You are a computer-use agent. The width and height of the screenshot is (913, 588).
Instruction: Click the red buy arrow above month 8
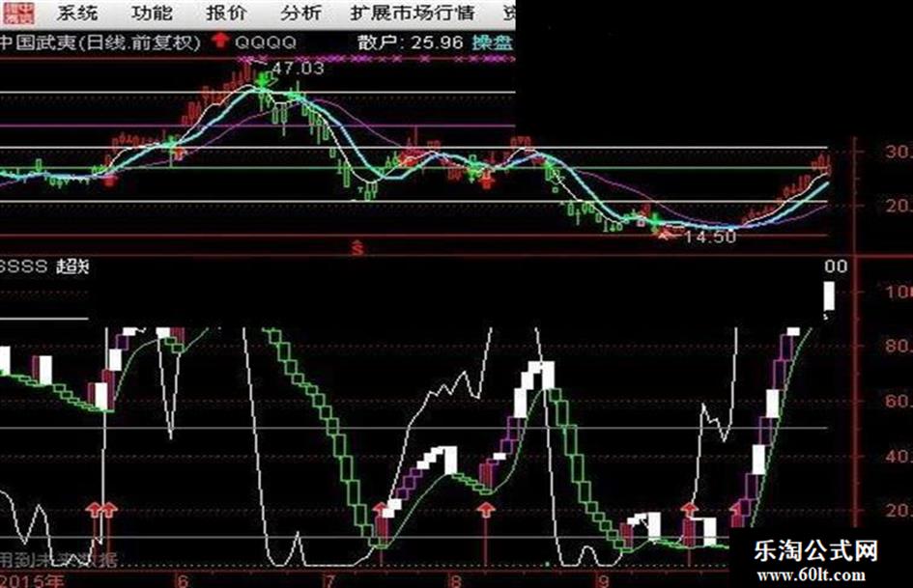(486, 511)
